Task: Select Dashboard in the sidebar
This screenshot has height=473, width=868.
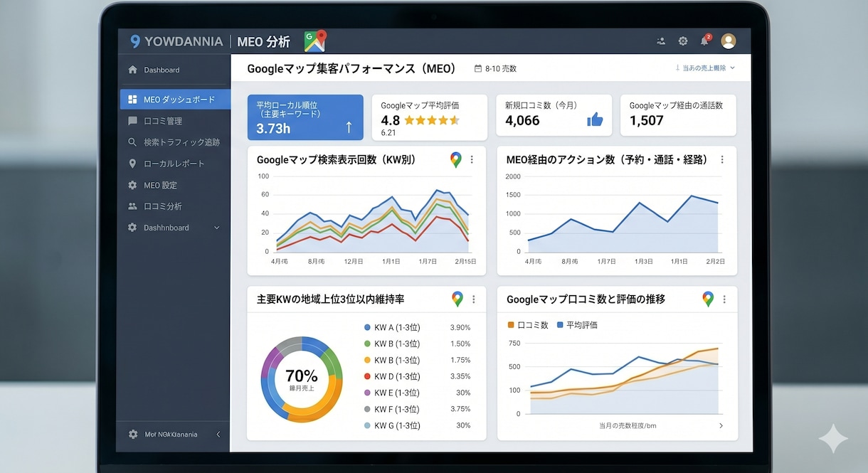Action: 174,70
